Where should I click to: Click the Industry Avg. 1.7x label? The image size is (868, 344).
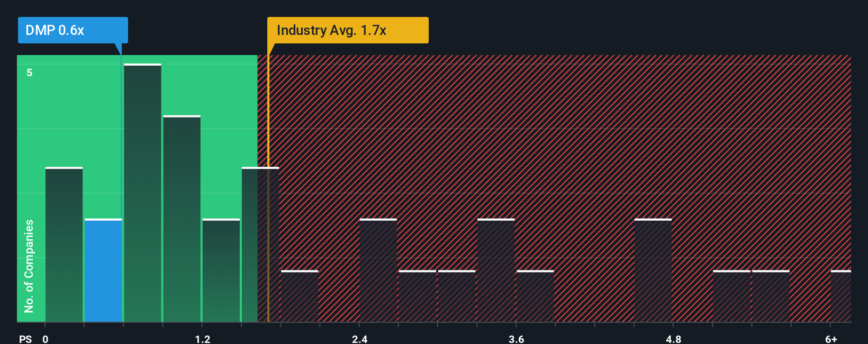[348, 30]
